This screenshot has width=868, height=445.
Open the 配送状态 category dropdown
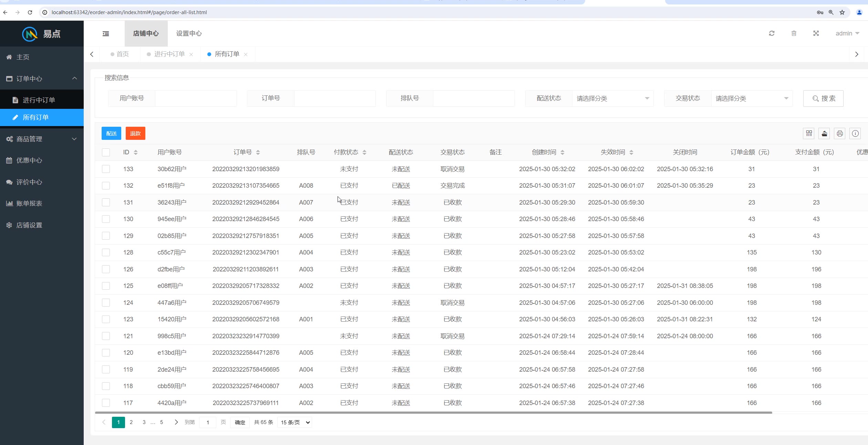pyautogui.click(x=612, y=99)
